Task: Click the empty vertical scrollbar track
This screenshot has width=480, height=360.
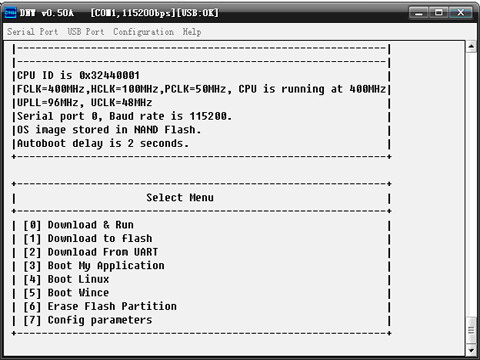Action: [471, 183]
